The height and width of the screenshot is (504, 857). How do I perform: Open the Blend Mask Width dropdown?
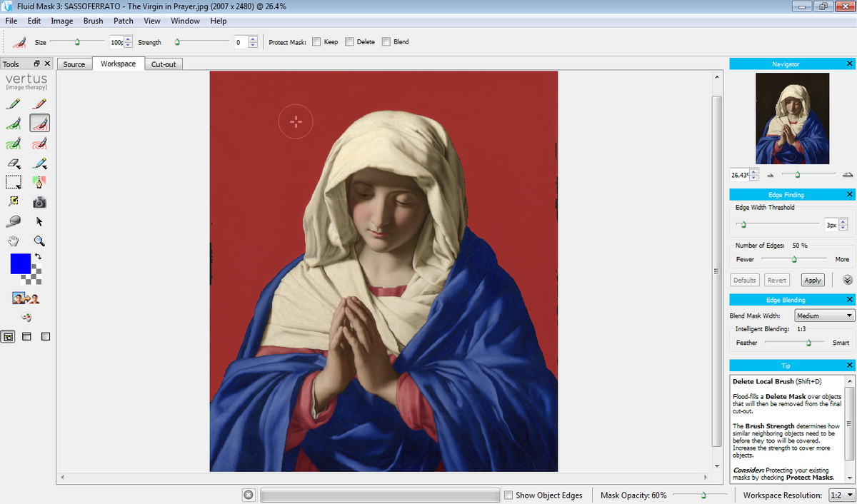tap(824, 316)
